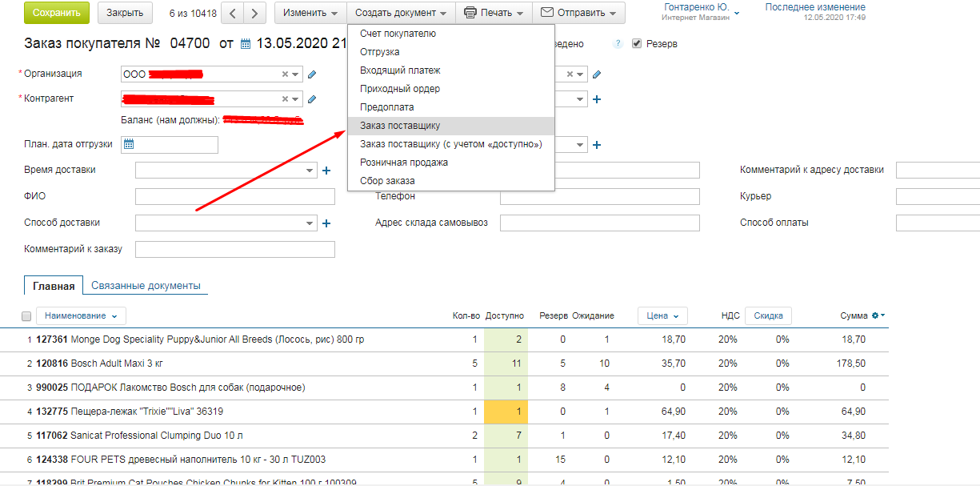Image resolution: width=980 pixels, height=486 pixels.
Task: Add new Способ доставки with plus icon
Action: coord(326,223)
